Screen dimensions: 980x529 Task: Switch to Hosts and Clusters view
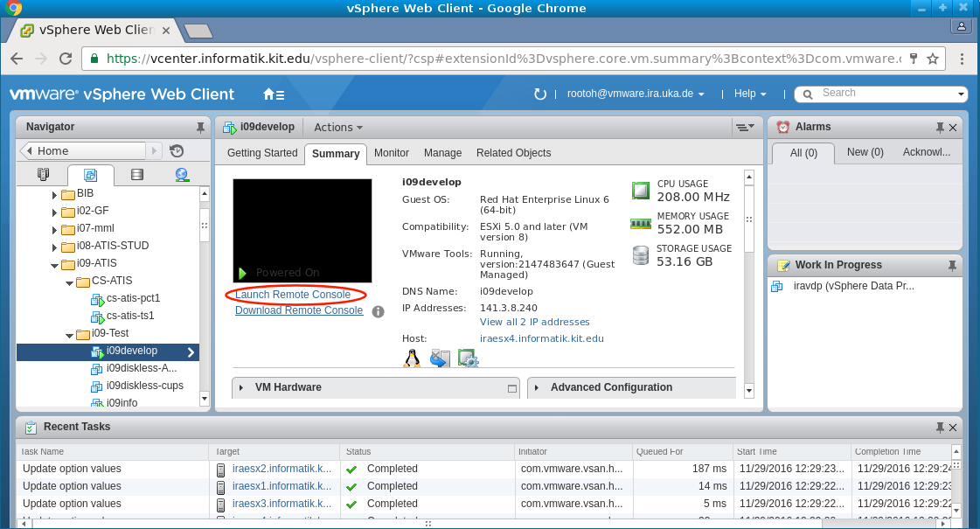[x=43, y=175]
